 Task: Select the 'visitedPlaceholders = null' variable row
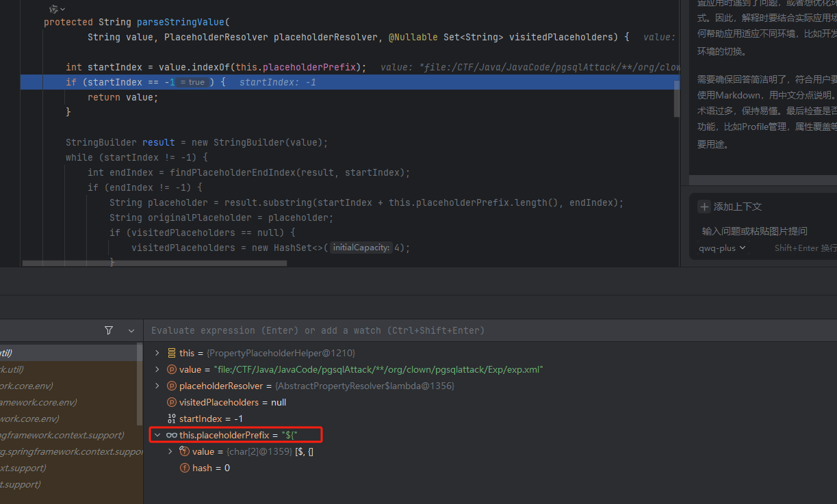(x=490, y=402)
